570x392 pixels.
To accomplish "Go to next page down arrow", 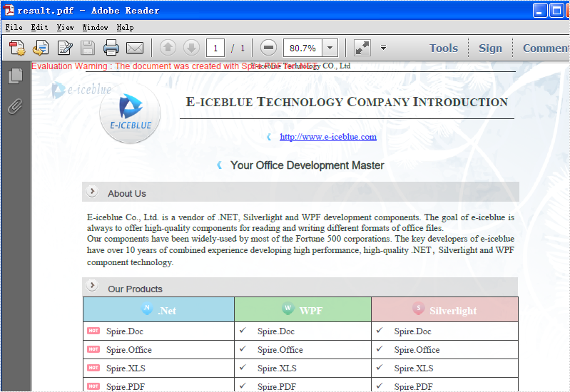I will coord(191,48).
